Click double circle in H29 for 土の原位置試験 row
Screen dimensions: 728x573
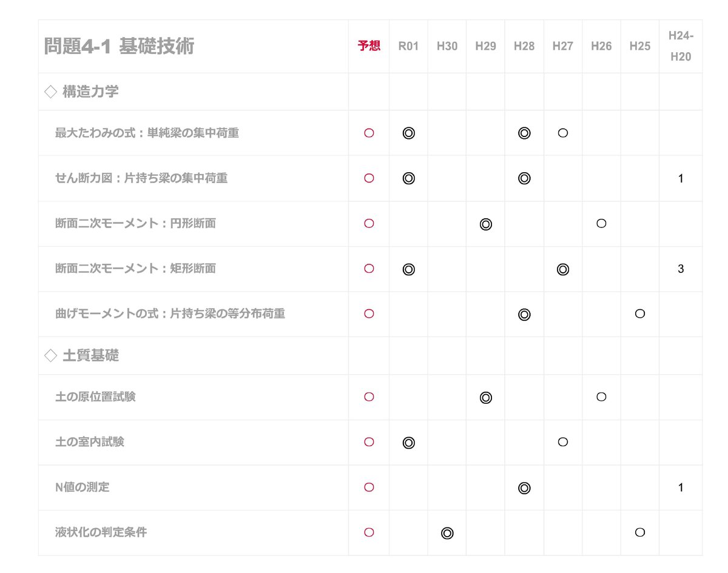(485, 398)
